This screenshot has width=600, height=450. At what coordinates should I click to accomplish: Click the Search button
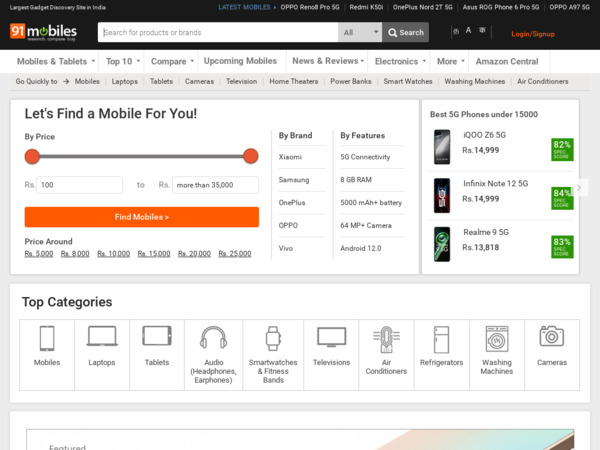(x=406, y=32)
